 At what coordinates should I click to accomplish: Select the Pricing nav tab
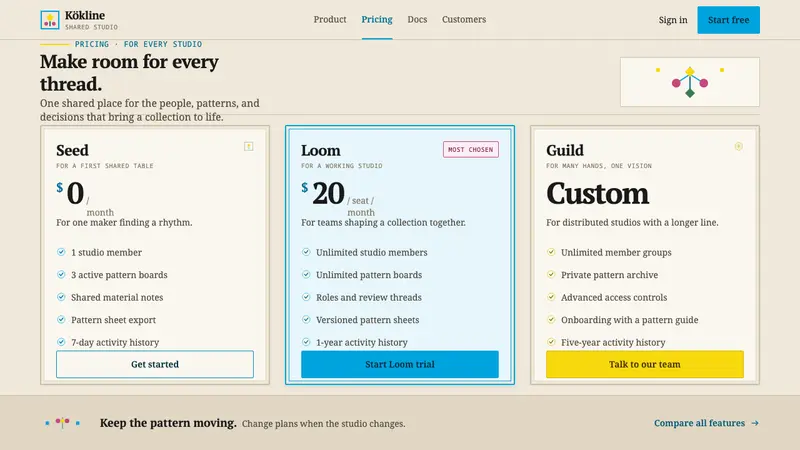[377, 19]
